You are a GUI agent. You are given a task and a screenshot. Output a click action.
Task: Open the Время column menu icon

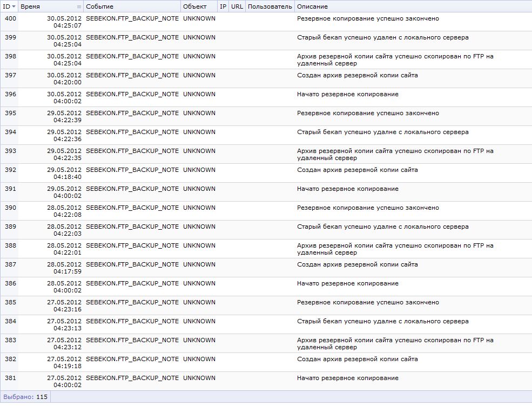[x=79, y=7]
